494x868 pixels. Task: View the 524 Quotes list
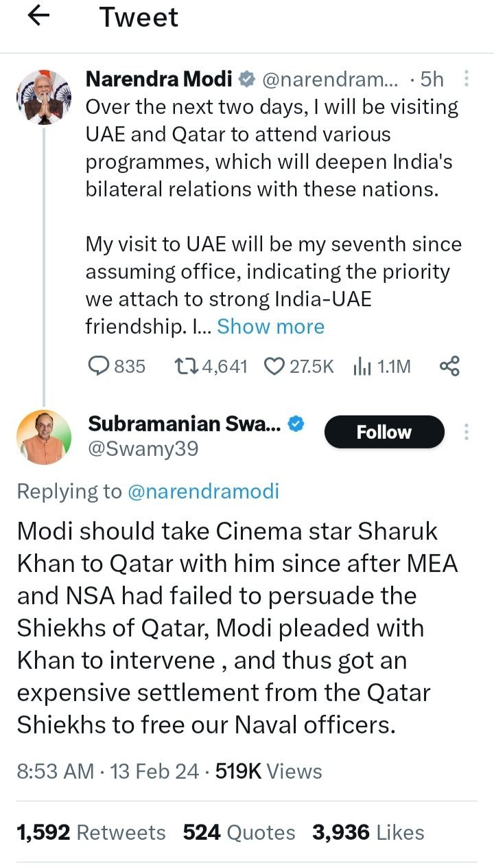[x=239, y=832]
